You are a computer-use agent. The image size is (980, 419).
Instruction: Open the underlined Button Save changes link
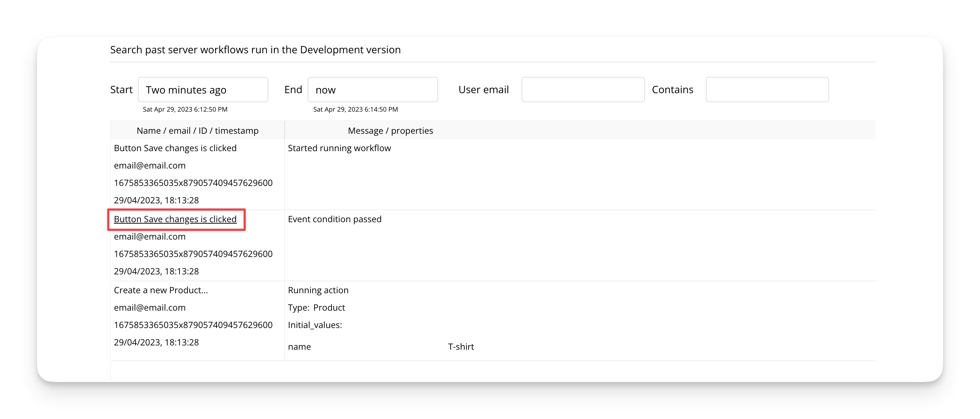point(175,219)
